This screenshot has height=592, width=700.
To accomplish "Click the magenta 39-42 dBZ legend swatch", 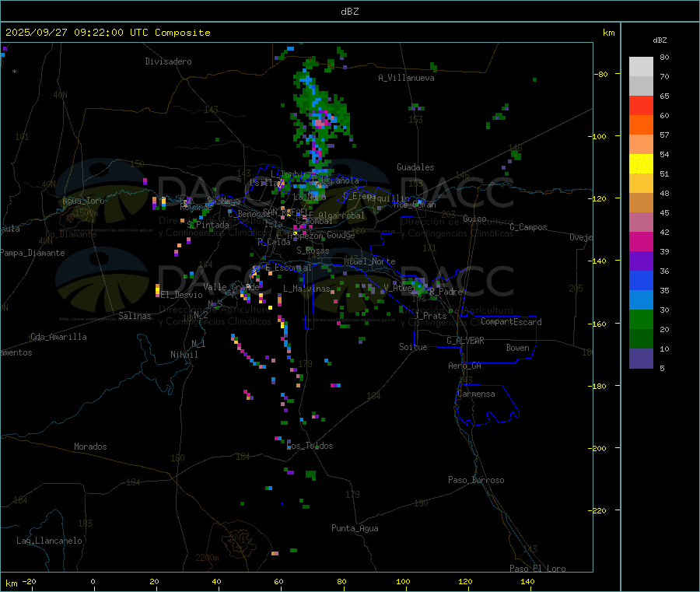I will pyautogui.click(x=641, y=241).
